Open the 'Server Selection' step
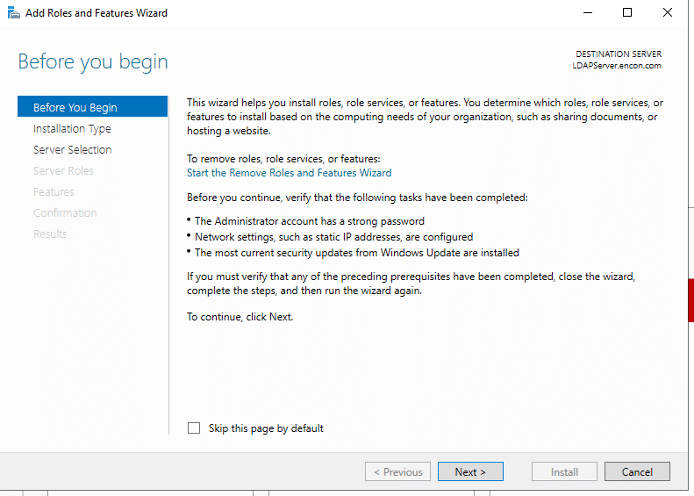 coord(72,150)
